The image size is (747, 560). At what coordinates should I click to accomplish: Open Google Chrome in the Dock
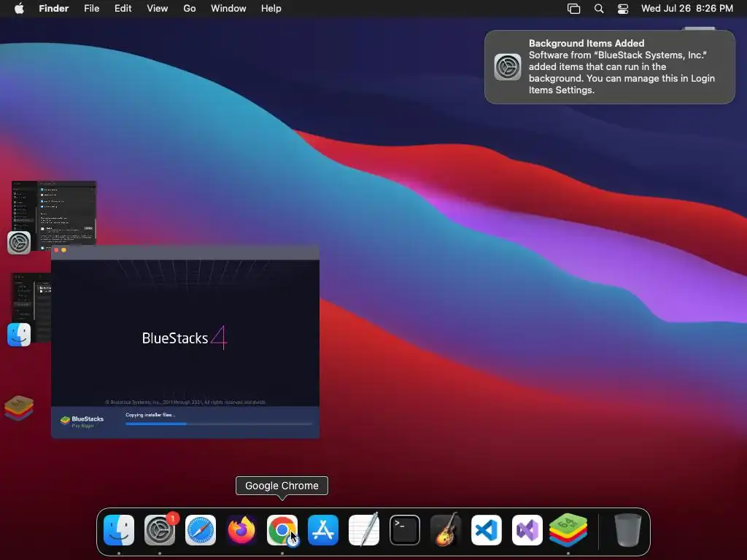282,530
